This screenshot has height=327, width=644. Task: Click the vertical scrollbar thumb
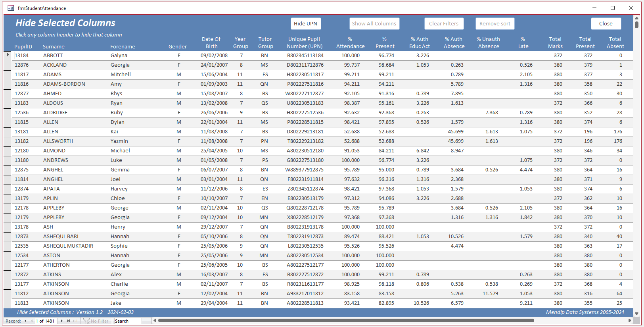(636, 25)
